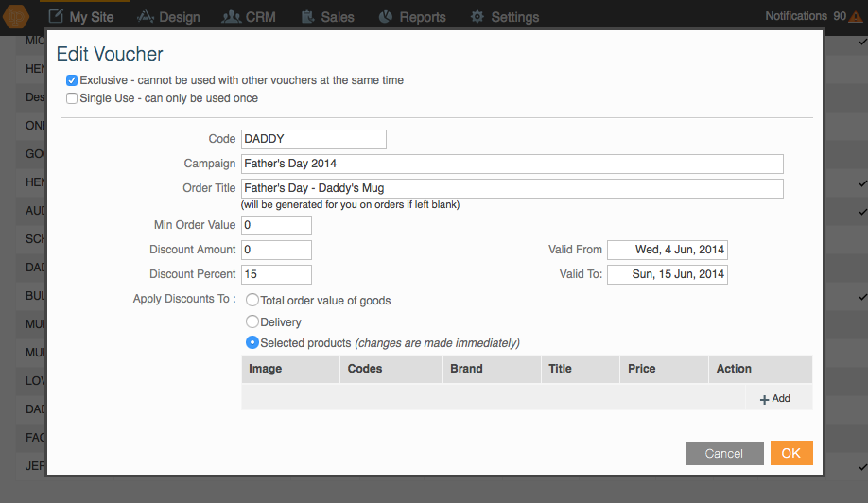Choose the Delivery discount option

[252, 321]
